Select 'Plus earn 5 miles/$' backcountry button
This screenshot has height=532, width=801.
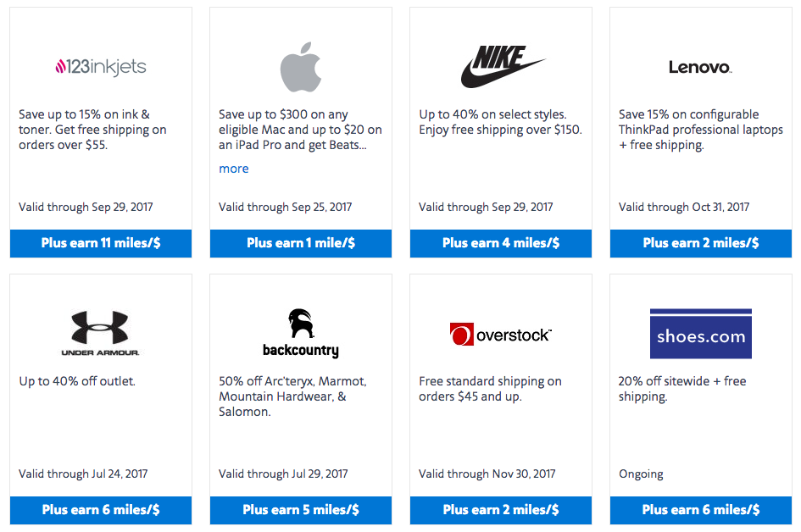tap(301, 510)
